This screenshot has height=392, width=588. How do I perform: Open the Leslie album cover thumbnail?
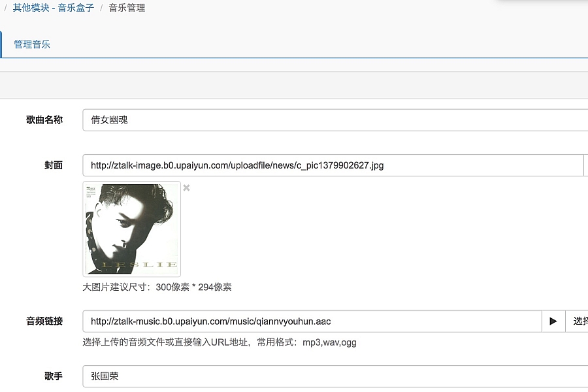pos(131,229)
